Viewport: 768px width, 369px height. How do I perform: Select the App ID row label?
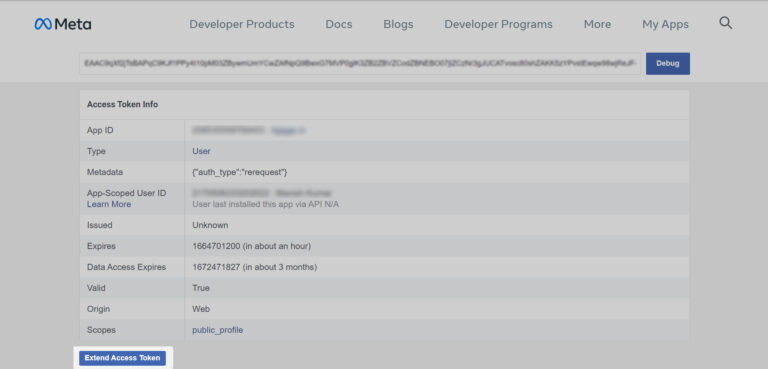click(x=100, y=130)
